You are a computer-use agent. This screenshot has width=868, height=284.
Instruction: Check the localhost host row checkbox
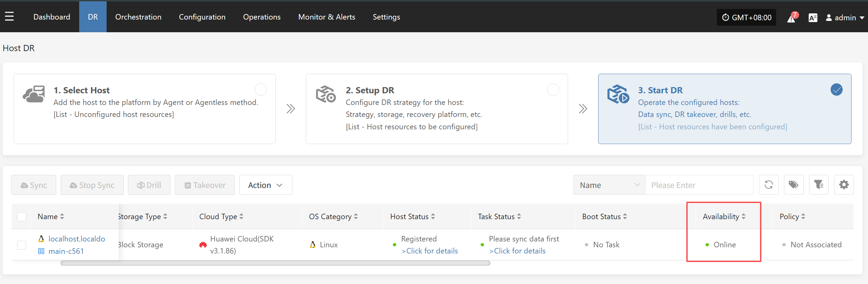tap(22, 245)
